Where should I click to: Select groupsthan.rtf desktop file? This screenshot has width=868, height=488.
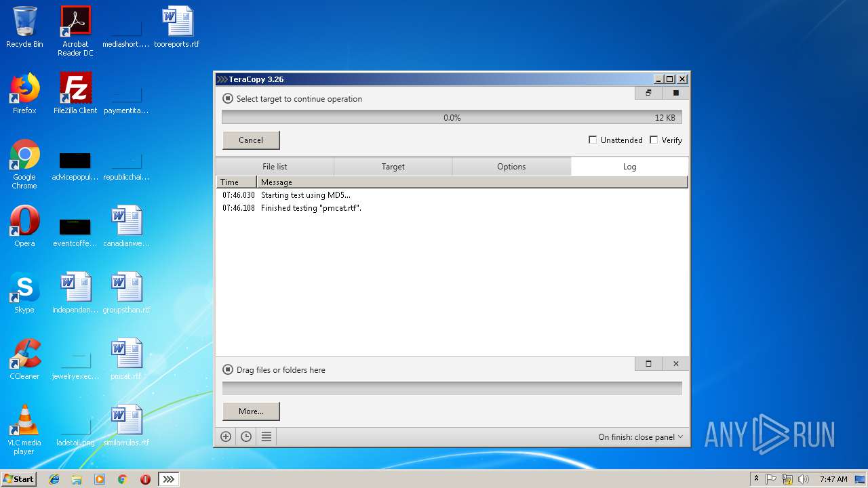[126, 293]
